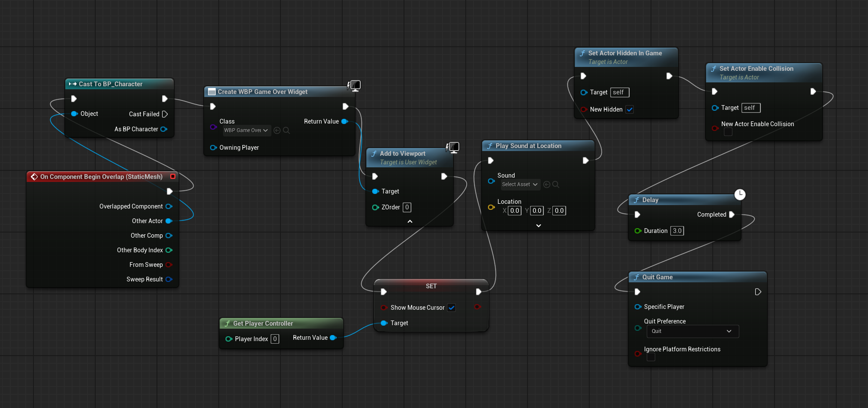Click the As BP Character output pin
868x408 pixels.
[163, 129]
